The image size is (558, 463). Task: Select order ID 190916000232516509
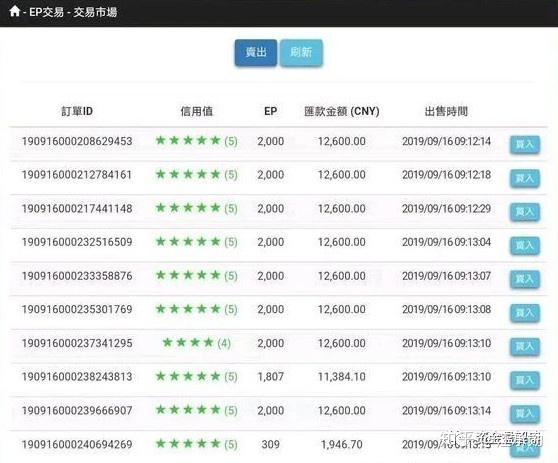coord(77,242)
